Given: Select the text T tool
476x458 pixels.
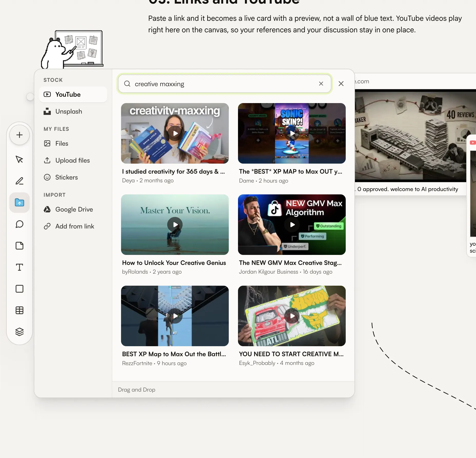Looking at the screenshot, I should tap(19, 267).
